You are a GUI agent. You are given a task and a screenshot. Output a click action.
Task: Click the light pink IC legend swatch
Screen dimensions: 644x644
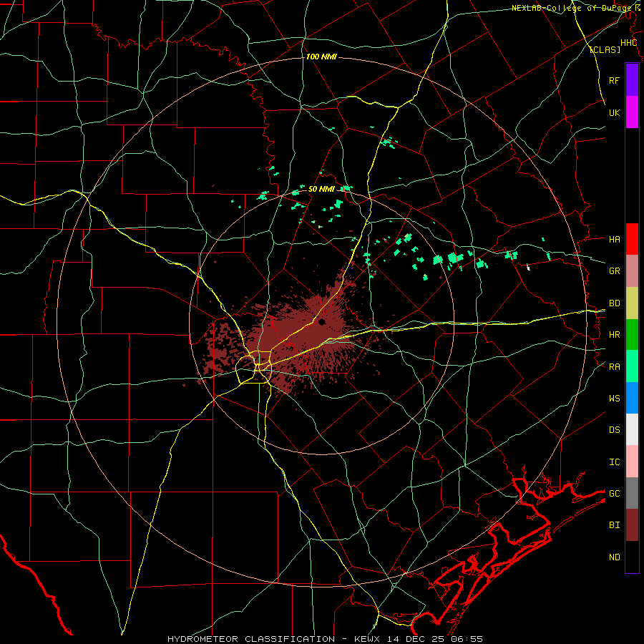632,462
